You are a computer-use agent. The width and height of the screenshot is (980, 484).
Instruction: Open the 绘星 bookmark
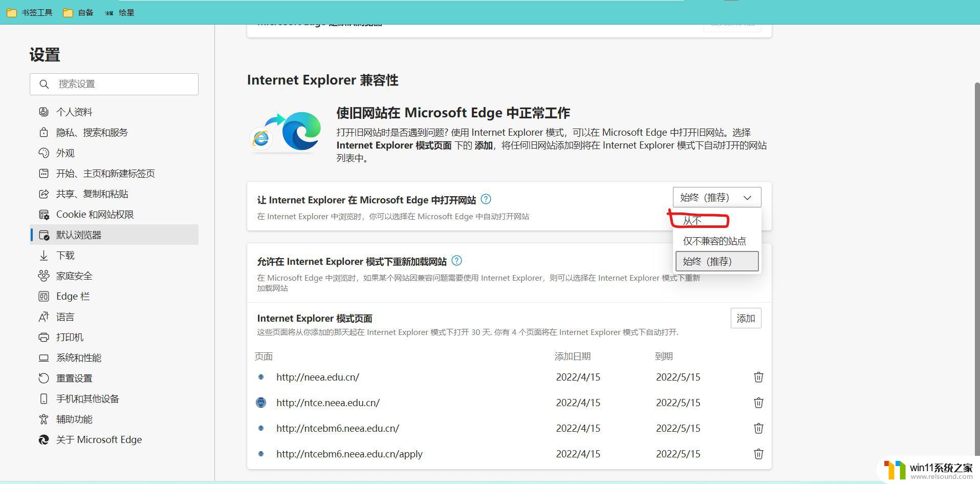[120, 12]
